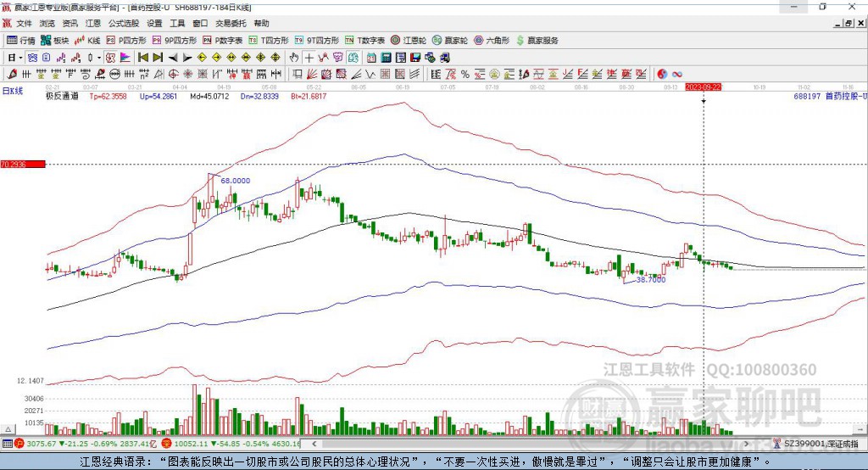Viewport: 868px width, 470px height.
Task: Click the red price label 70.2936
Action: [x=23, y=164]
